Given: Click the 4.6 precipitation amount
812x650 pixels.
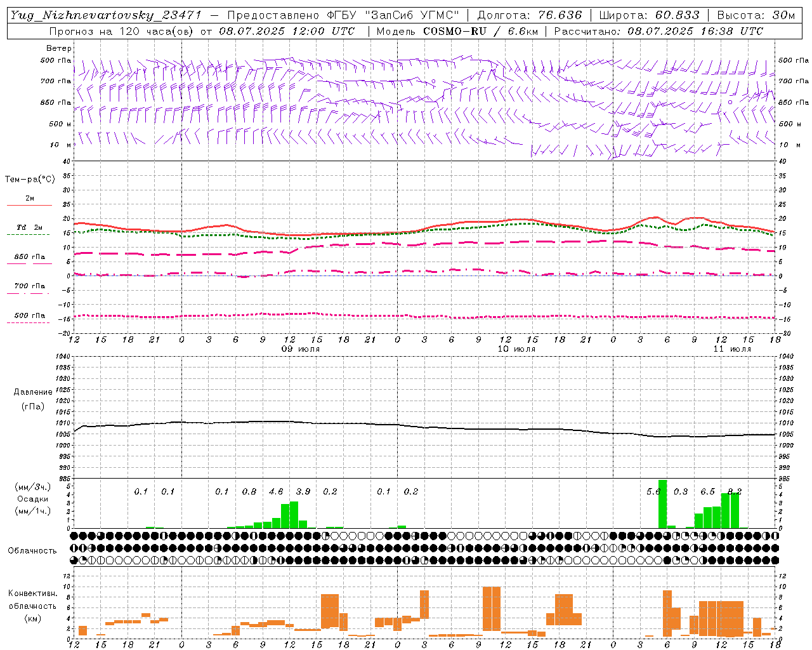Looking at the screenshot, I should (x=276, y=492).
